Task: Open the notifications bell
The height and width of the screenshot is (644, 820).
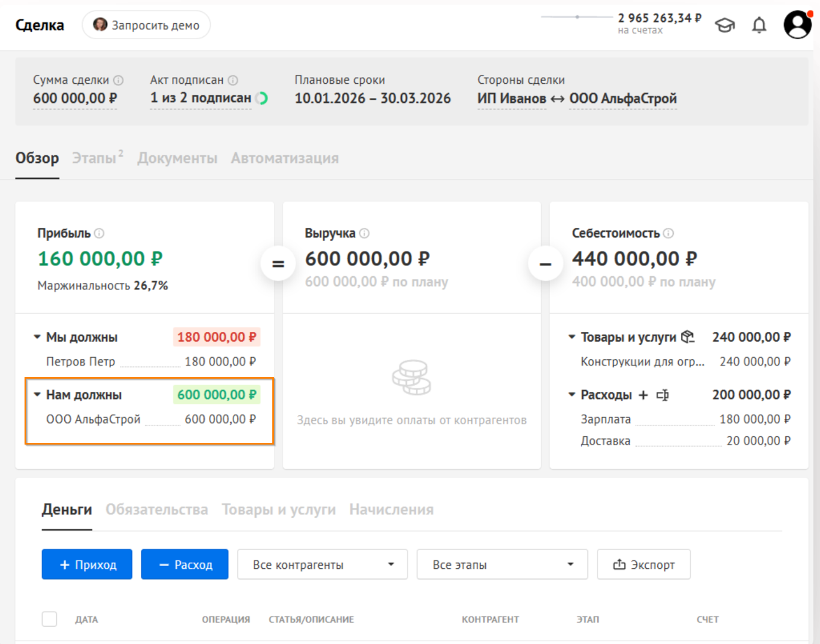Action: pyautogui.click(x=759, y=25)
